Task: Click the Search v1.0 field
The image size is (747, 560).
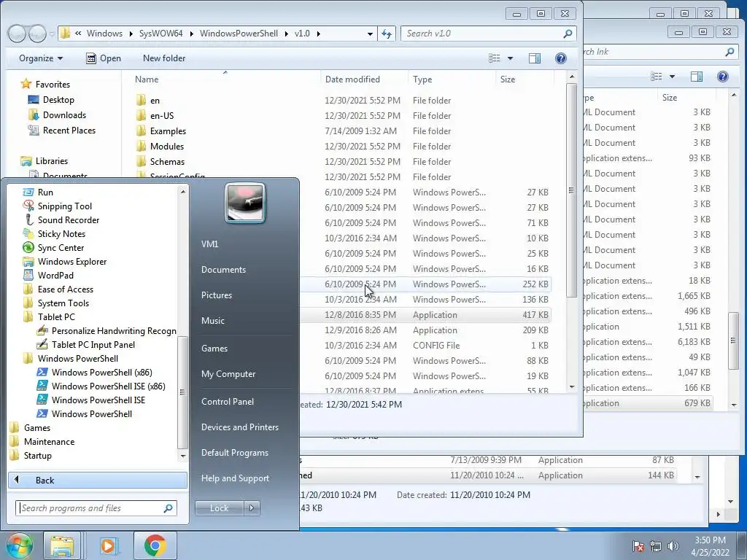Action: click(488, 34)
